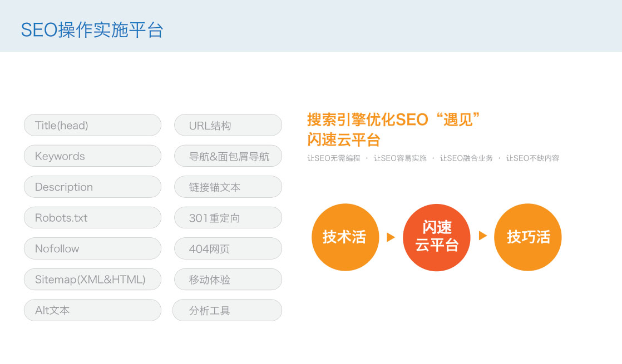Image resolution: width=622 pixels, height=364 pixels.
Task: Click the 链接锚文本 pill
Action: 228,187
